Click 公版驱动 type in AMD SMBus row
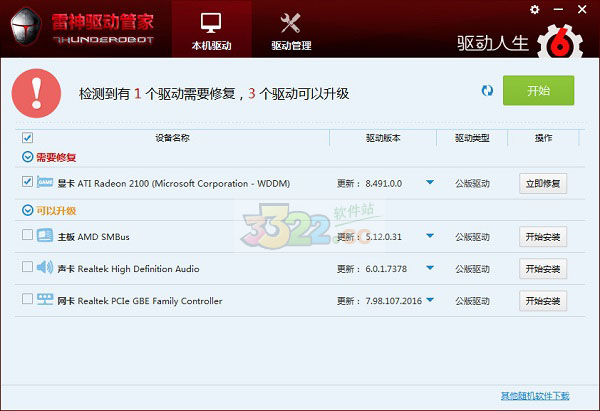Screen dimensions: 600x411 [x=472, y=237]
